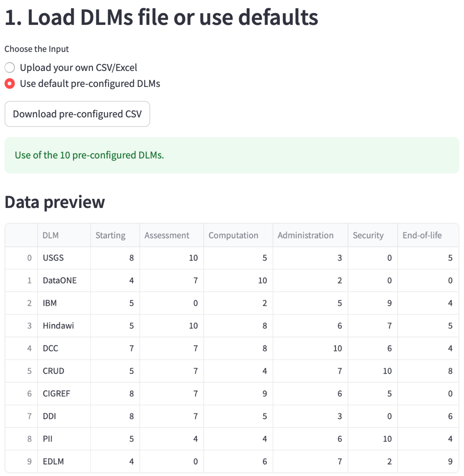Click USGS Assessment value 10

[172, 258]
